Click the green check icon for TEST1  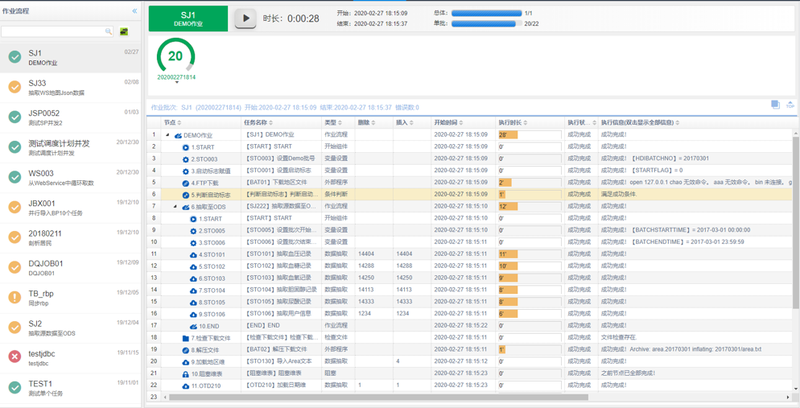coord(15,388)
